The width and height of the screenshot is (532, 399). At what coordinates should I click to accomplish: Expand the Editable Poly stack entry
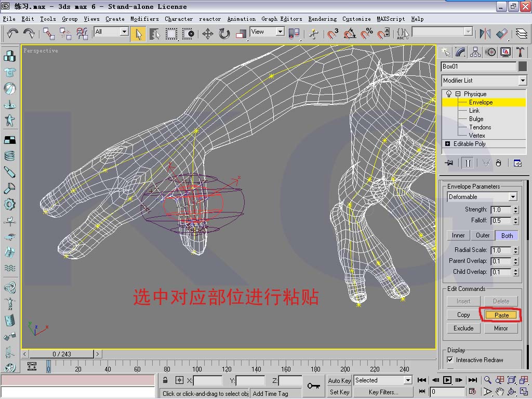click(448, 144)
